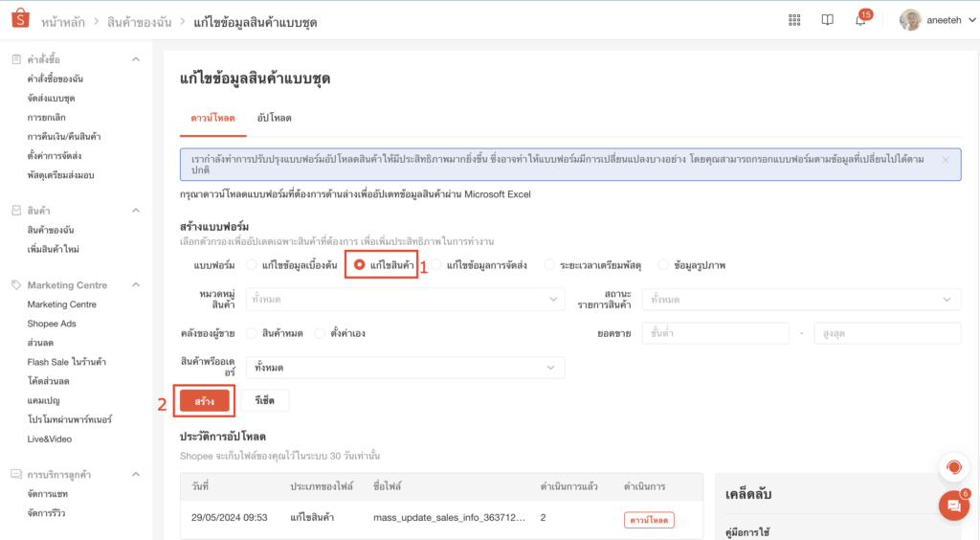Open account dropdown arrow next to aneeteh
The width and height of the screenshot is (980, 540).
(x=972, y=20)
